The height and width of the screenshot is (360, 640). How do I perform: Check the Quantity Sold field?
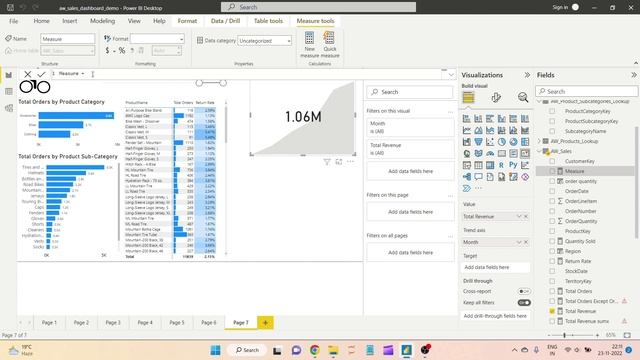552,241
